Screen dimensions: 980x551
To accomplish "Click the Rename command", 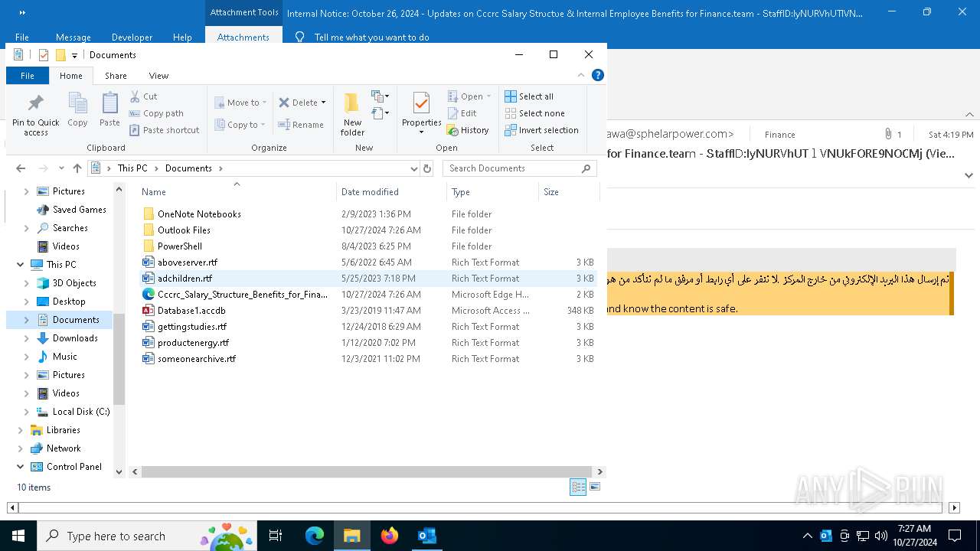I will pos(301,125).
